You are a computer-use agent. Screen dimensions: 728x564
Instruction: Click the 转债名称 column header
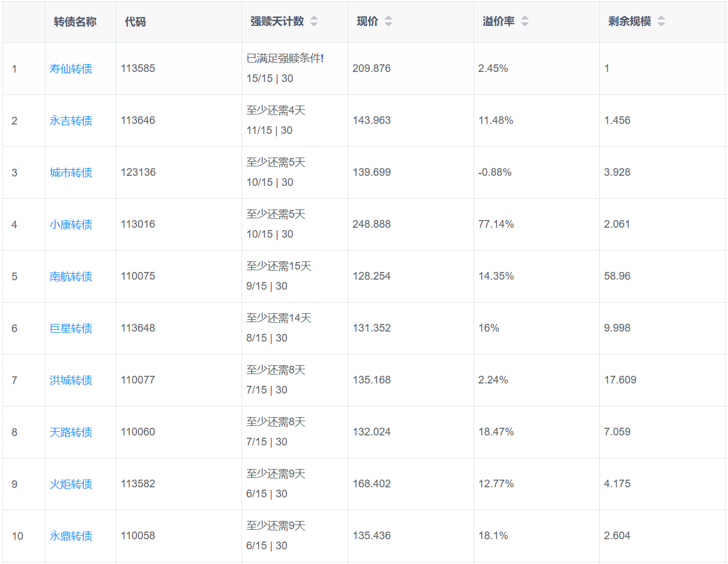point(75,22)
